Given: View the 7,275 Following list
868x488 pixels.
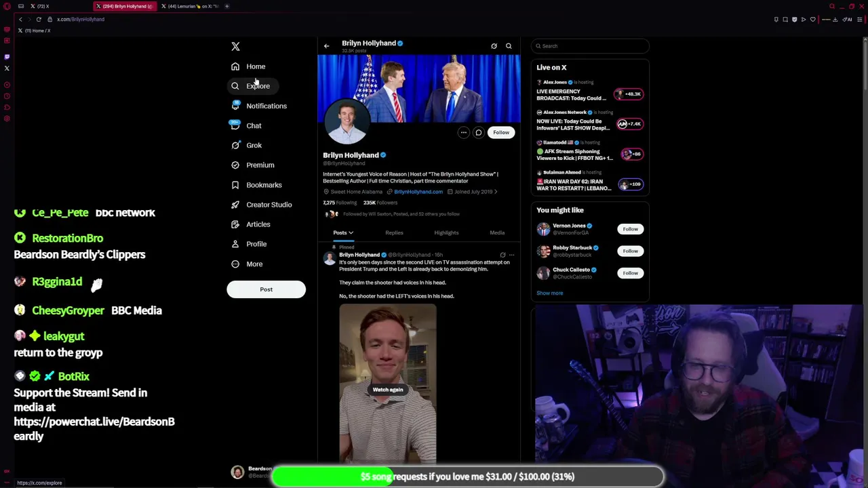Looking at the screenshot, I should tap(340, 203).
